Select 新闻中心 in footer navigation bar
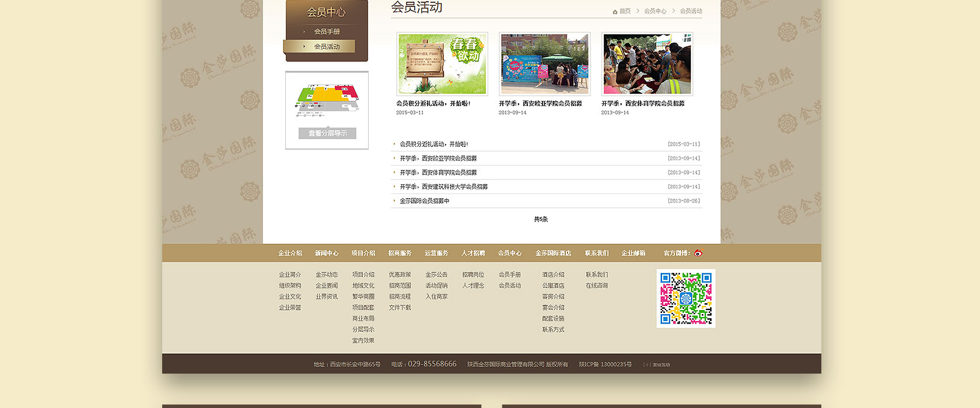 coord(327,254)
